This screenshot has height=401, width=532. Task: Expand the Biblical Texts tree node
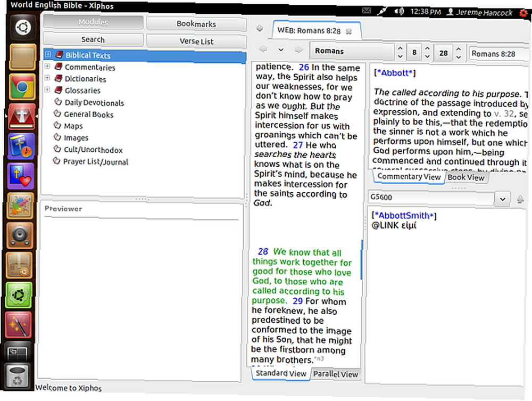point(48,54)
